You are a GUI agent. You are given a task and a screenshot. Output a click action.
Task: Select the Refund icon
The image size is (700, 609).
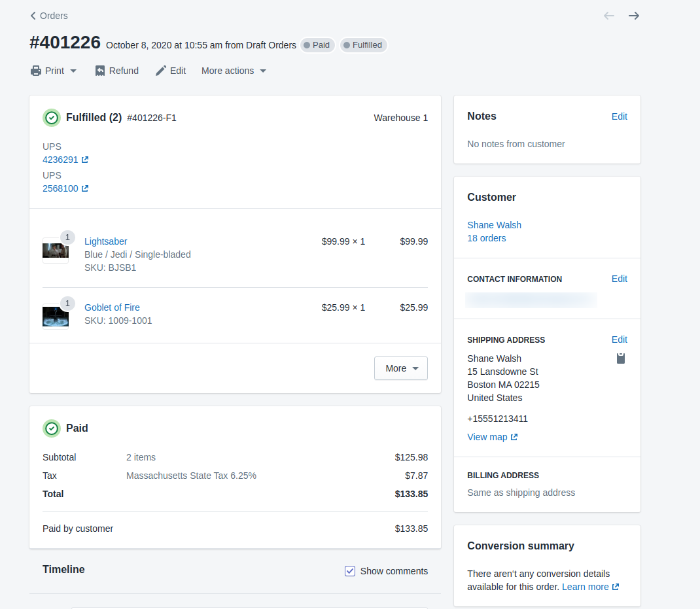[x=99, y=70]
